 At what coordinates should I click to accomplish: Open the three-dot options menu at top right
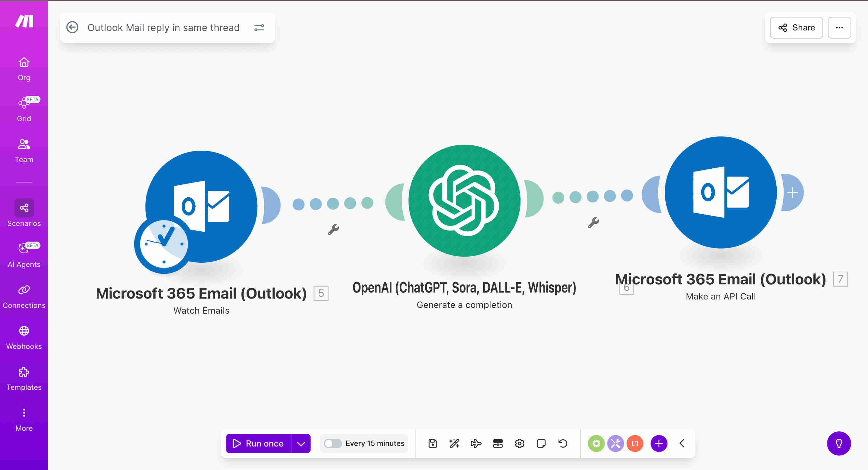(x=839, y=28)
